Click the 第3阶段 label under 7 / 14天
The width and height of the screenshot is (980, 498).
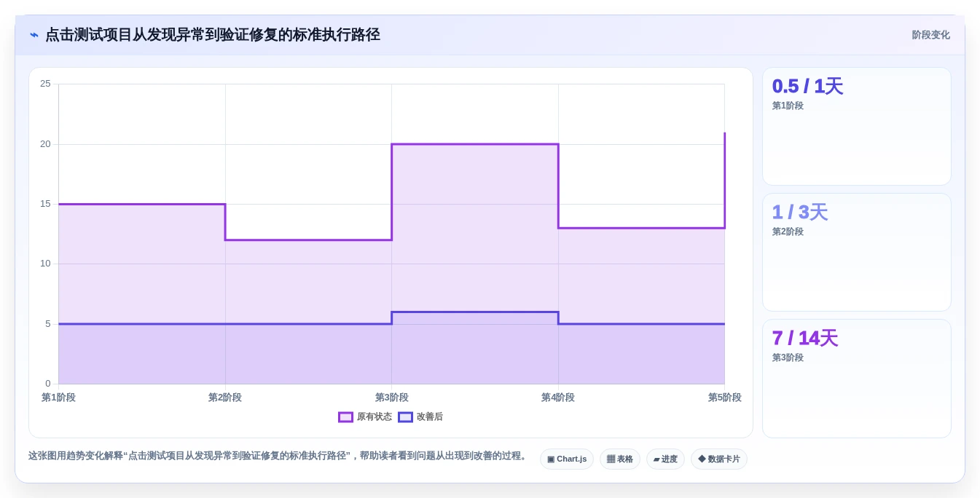pyautogui.click(x=788, y=357)
